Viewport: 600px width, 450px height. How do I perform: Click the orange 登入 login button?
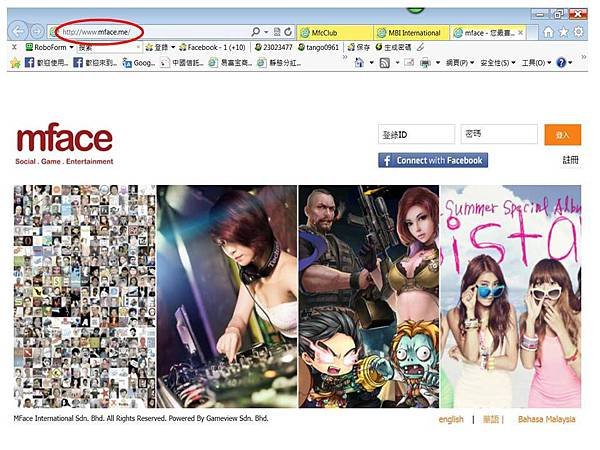point(562,135)
